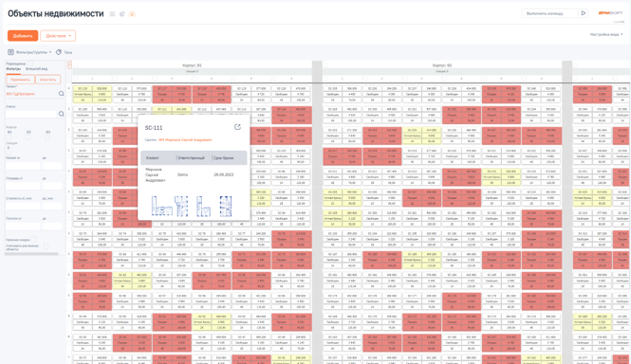The width and height of the screenshot is (631, 364).
Task: Click the horizontal scrollbar of filter panel
Action: point(32,254)
